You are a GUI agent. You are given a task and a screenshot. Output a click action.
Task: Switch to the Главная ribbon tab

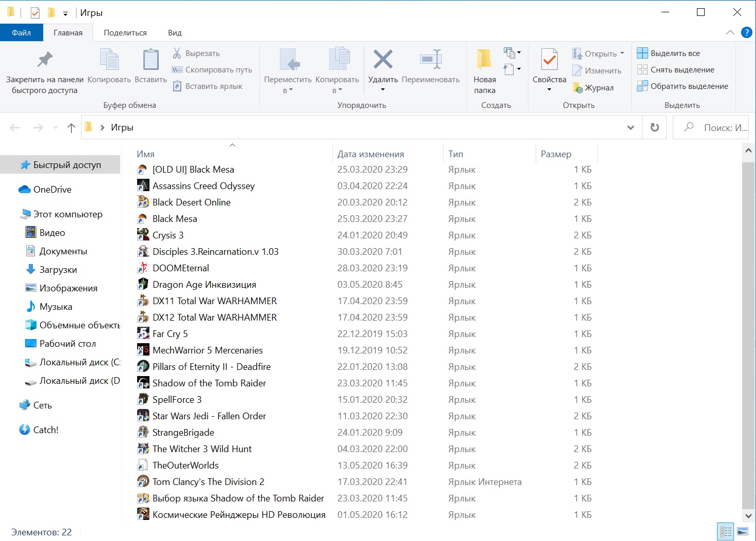68,32
